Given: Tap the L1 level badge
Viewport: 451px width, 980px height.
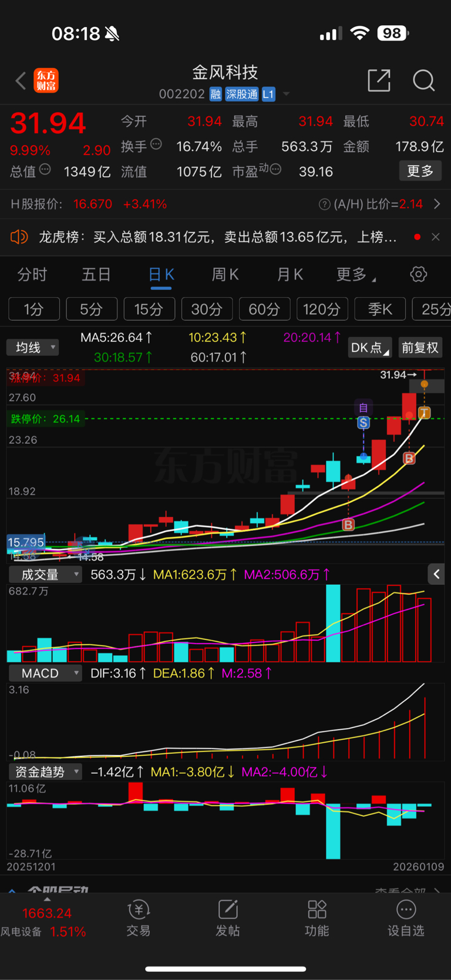Looking at the screenshot, I should 268,94.
